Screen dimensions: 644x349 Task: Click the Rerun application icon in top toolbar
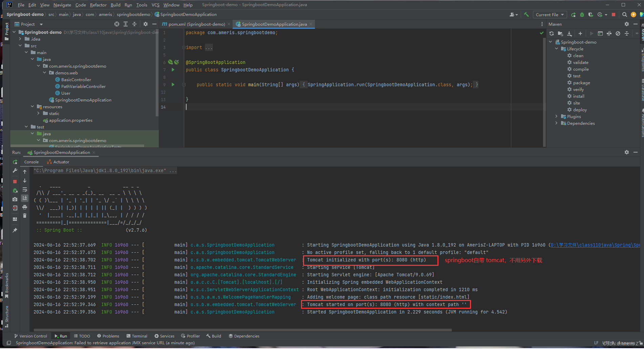tap(573, 15)
